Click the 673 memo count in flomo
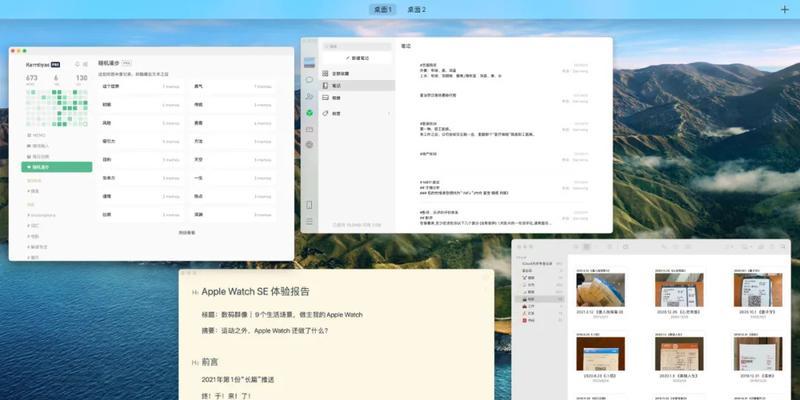Screen dimensions: 800x400 [32, 78]
